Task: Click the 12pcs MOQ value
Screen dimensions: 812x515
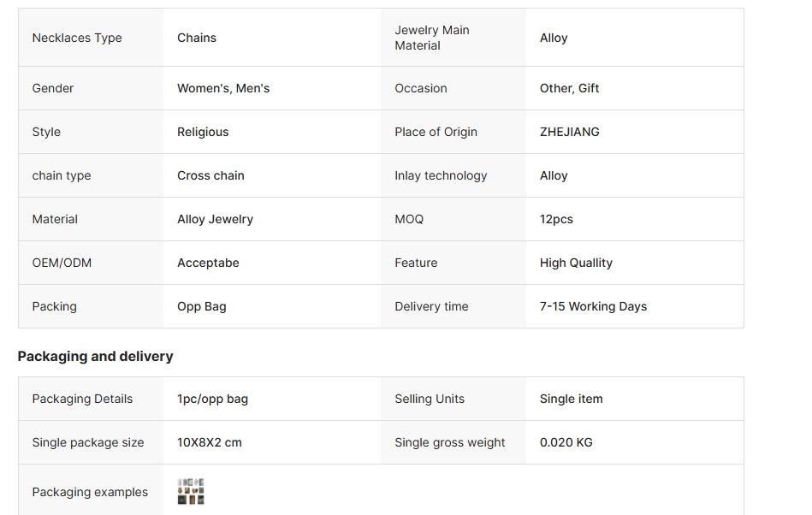Action: pos(556,220)
